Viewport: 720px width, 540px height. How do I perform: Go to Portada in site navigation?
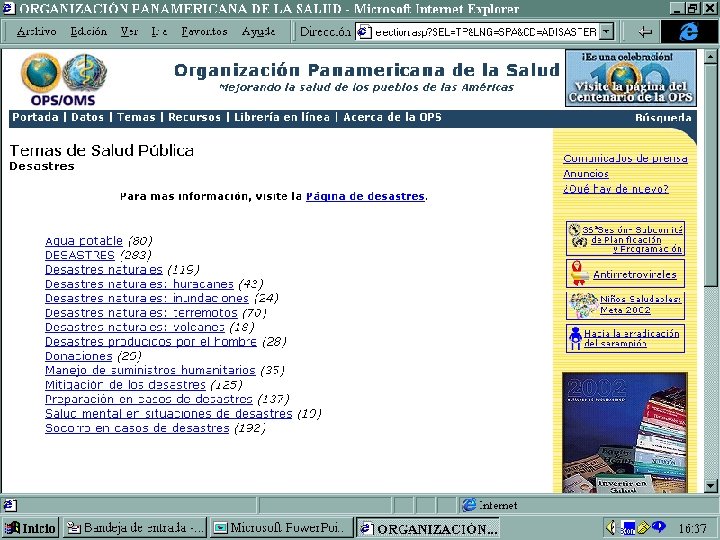click(x=35, y=117)
